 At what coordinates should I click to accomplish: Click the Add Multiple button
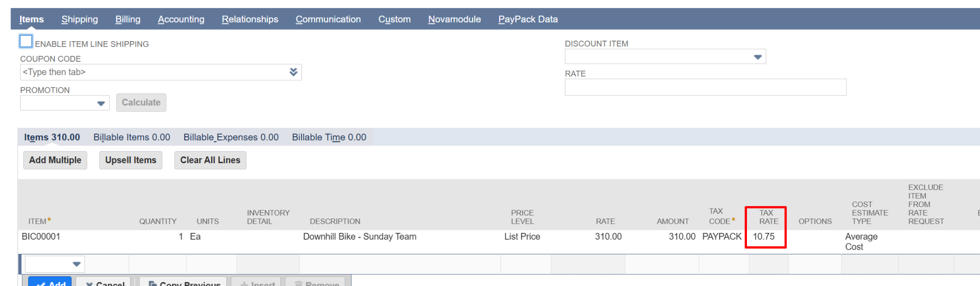[x=55, y=160]
